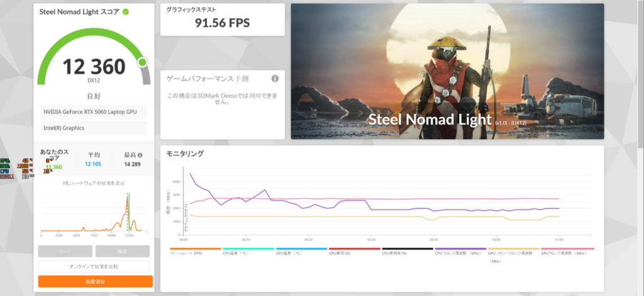The image size is (644, 296).
Task: Open the info icon in ゲームパフォーマンス予測 panel
Action: click(275, 79)
